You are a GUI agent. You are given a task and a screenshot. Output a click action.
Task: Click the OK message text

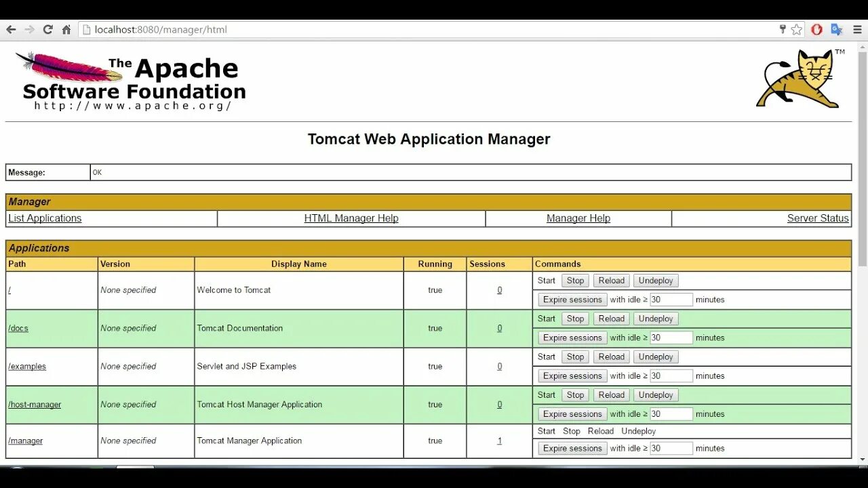97,172
